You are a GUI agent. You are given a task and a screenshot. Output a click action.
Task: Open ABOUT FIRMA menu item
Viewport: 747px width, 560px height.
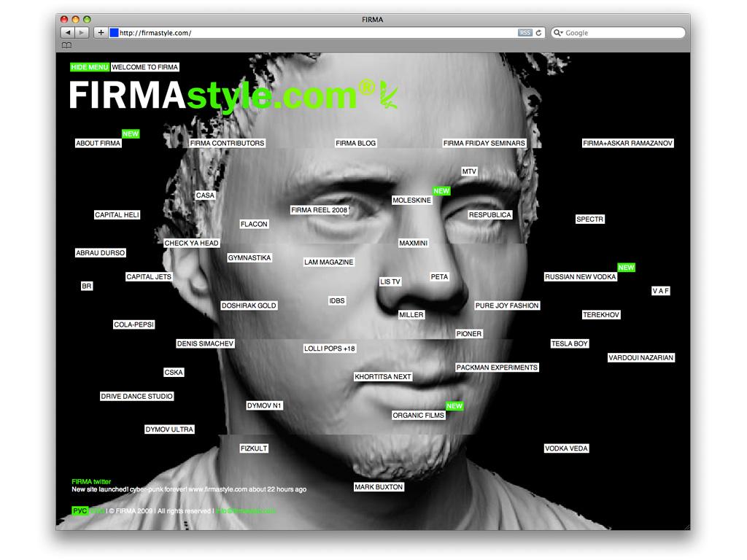(98, 143)
